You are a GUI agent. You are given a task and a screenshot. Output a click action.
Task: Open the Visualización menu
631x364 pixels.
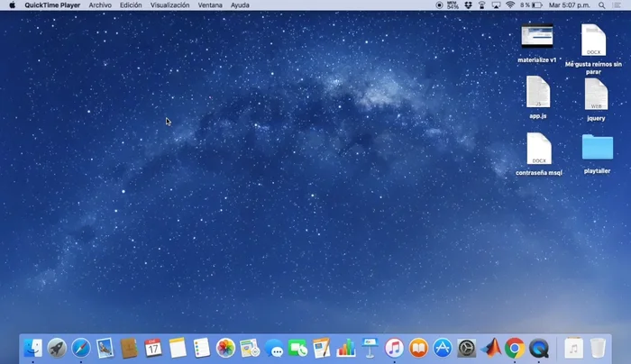[x=169, y=5]
